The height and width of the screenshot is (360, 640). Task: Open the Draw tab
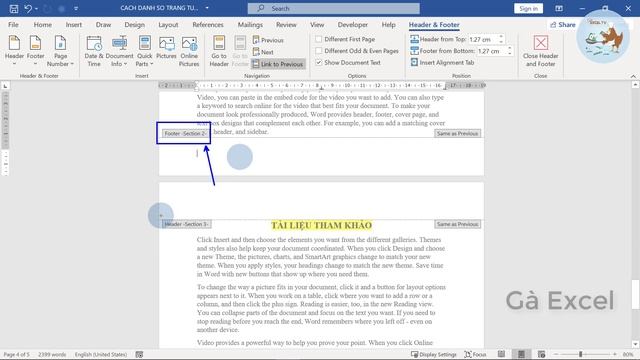[x=103, y=25]
